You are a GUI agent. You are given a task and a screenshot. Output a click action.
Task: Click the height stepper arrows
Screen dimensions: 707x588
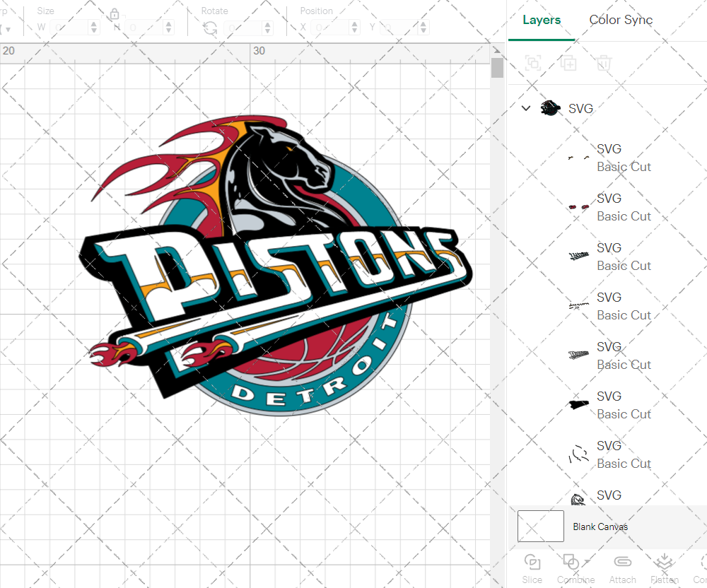pyautogui.click(x=169, y=28)
